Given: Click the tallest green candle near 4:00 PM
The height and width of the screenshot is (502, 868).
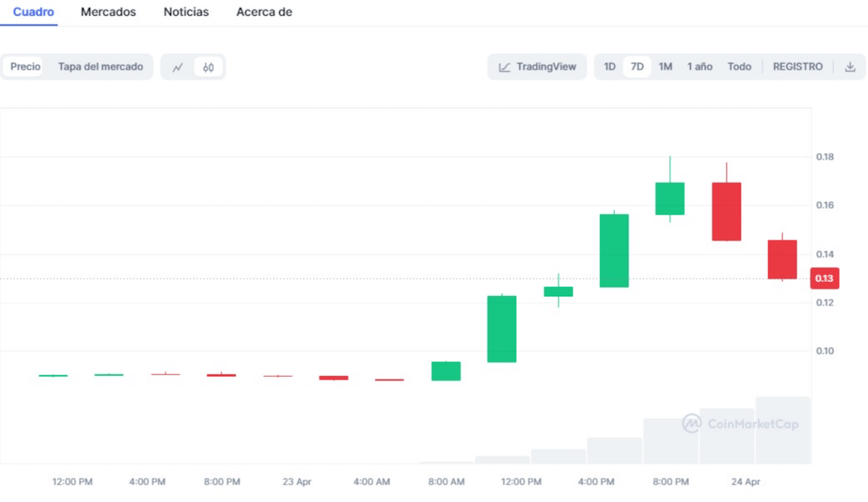Looking at the screenshot, I should coord(613,250).
